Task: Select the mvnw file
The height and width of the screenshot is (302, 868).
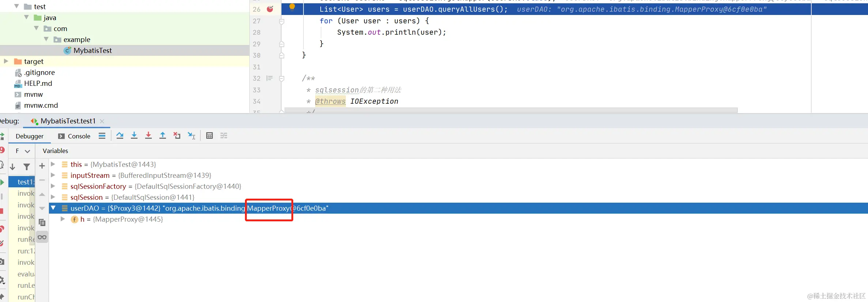Action: coord(33,94)
